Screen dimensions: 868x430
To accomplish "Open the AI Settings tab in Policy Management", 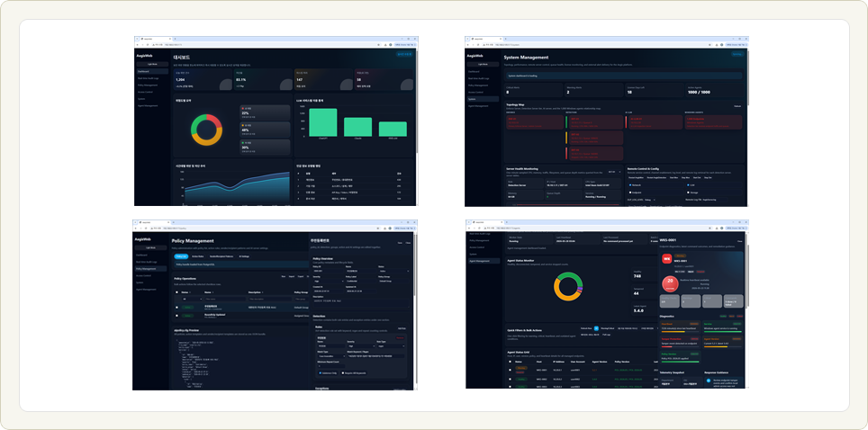I will tap(244, 256).
